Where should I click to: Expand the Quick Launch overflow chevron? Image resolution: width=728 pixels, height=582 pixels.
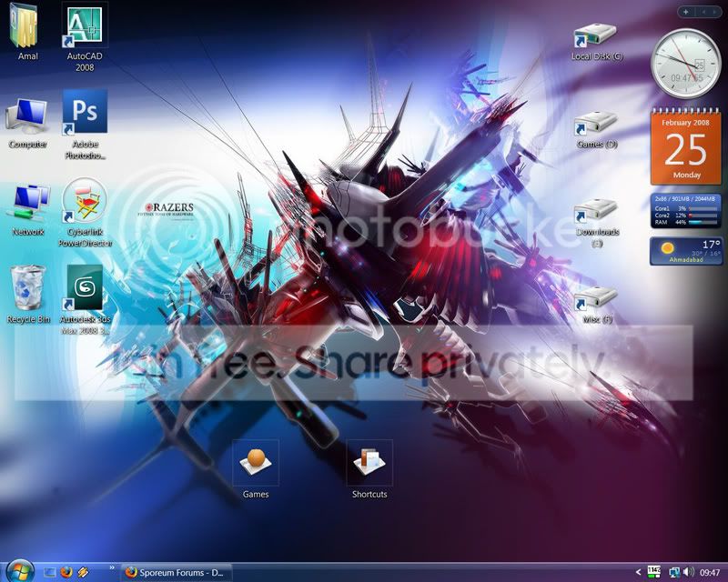112,567
